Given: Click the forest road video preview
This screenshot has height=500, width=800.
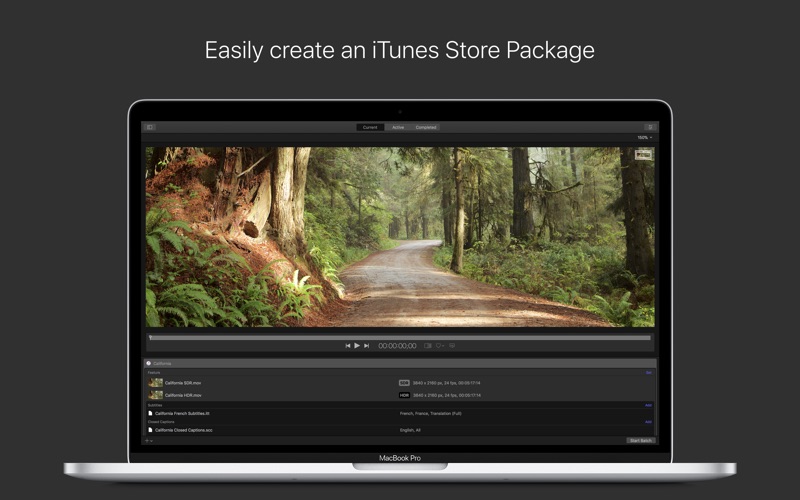Looking at the screenshot, I should (400, 237).
